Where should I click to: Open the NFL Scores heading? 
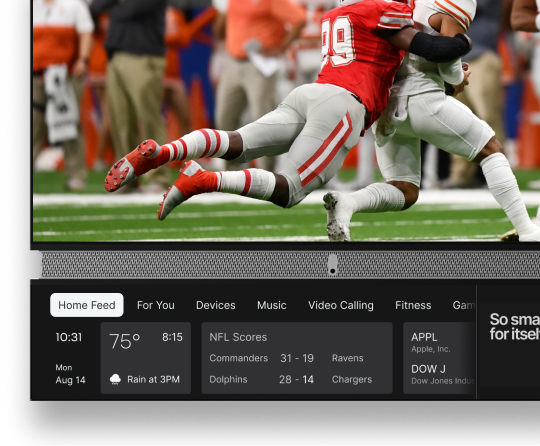click(238, 337)
